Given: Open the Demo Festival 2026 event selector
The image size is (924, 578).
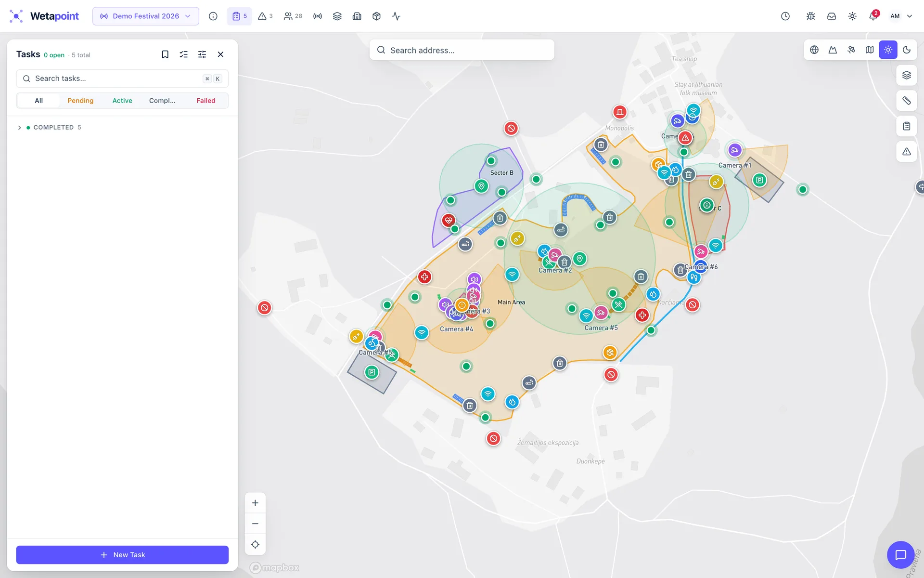Looking at the screenshot, I should click(x=146, y=16).
